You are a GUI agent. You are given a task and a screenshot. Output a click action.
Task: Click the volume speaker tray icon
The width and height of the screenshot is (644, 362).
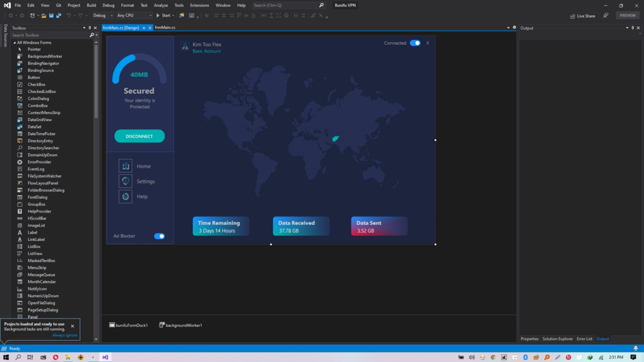(x=472, y=357)
